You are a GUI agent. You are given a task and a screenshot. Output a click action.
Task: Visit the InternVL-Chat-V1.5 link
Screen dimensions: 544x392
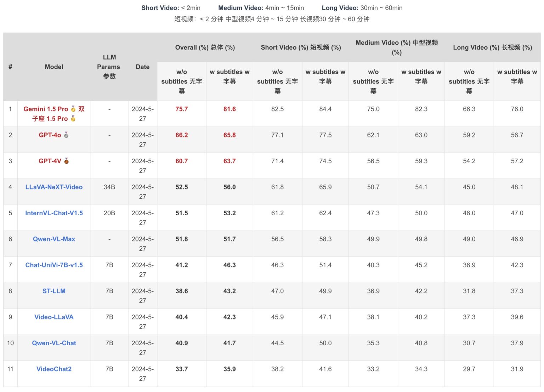coord(54,213)
